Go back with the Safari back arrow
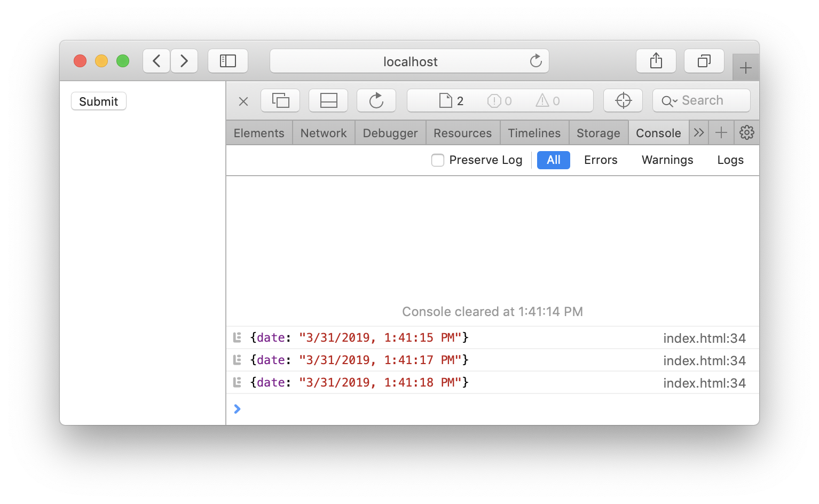 (156, 61)
